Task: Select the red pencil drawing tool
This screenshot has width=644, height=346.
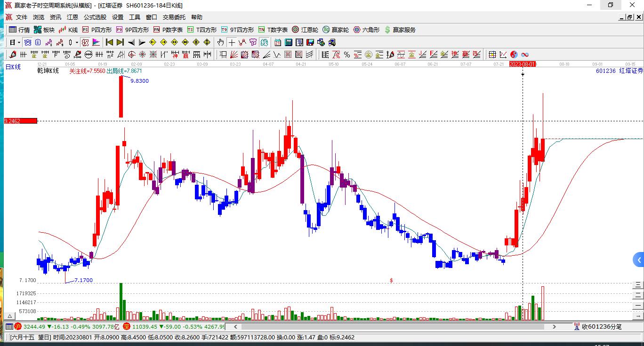Action: click(x=12, y=55)
